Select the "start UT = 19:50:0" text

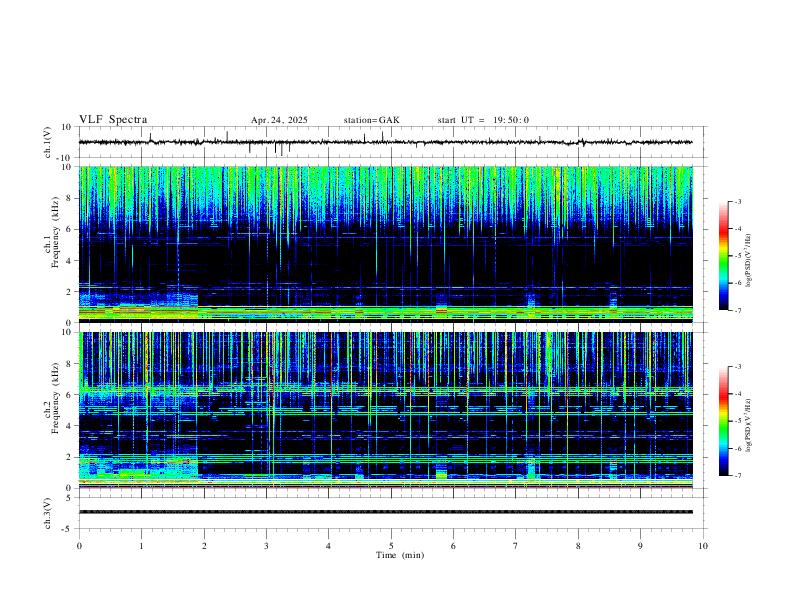483,120
